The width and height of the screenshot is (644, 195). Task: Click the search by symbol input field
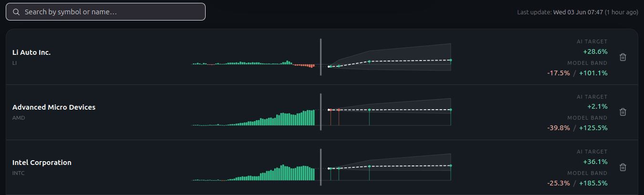tap(105, 12)
